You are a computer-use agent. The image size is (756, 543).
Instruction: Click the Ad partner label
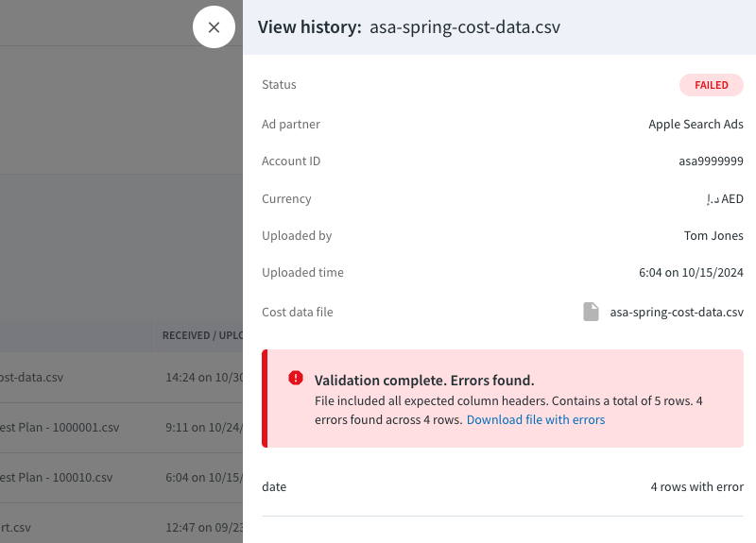(x=291, y=125)
